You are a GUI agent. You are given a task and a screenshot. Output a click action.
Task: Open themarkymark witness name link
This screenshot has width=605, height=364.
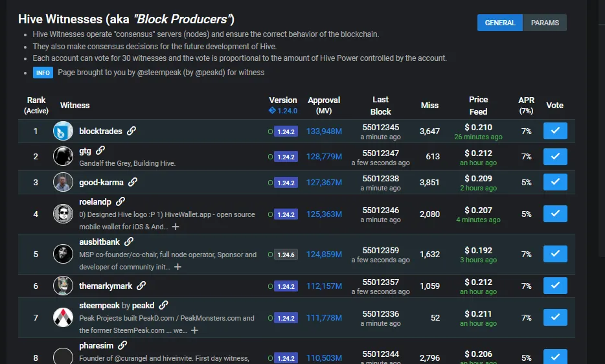[106, 286]
